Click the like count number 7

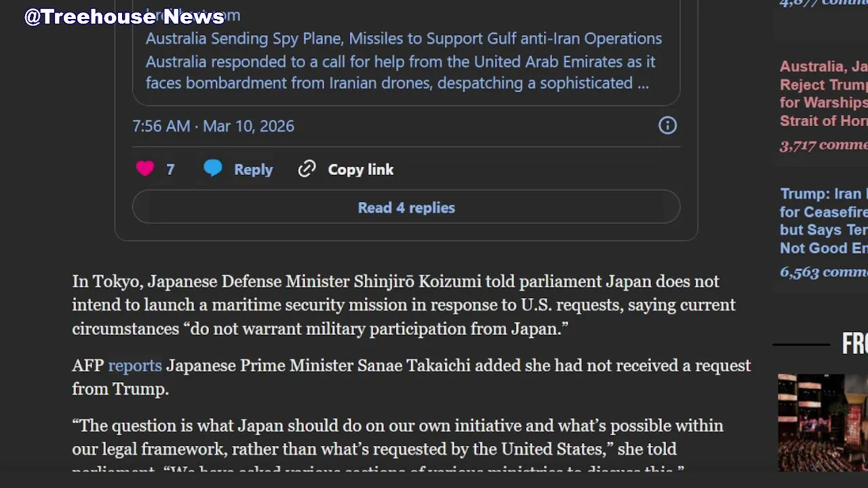pyautogui.click(x=170, y=169)
